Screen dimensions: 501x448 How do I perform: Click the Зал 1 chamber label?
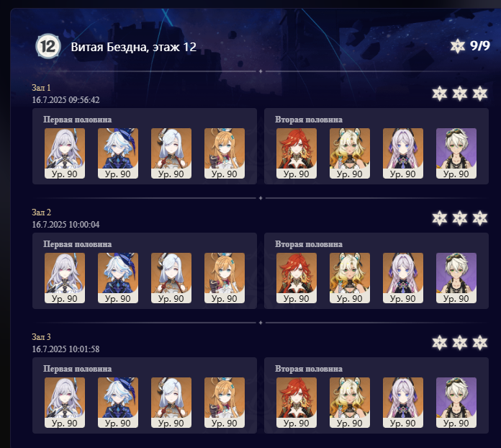[x=41, y=88]
